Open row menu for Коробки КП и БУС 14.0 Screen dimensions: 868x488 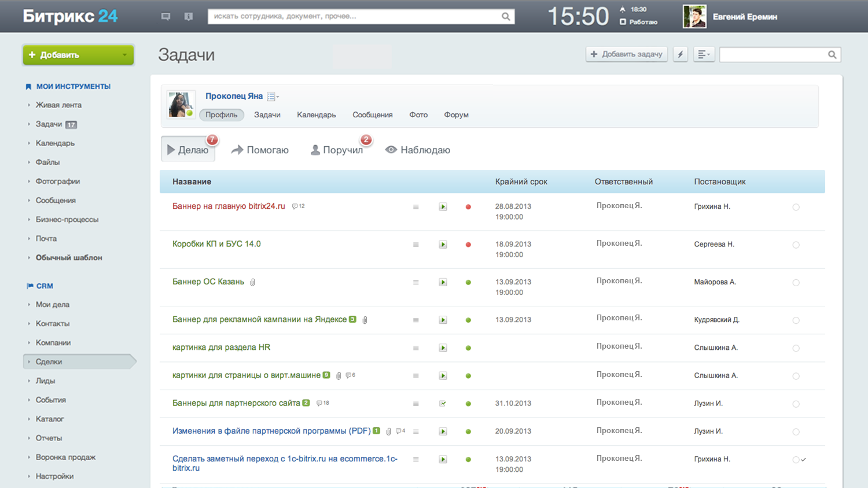click(415, 245)
